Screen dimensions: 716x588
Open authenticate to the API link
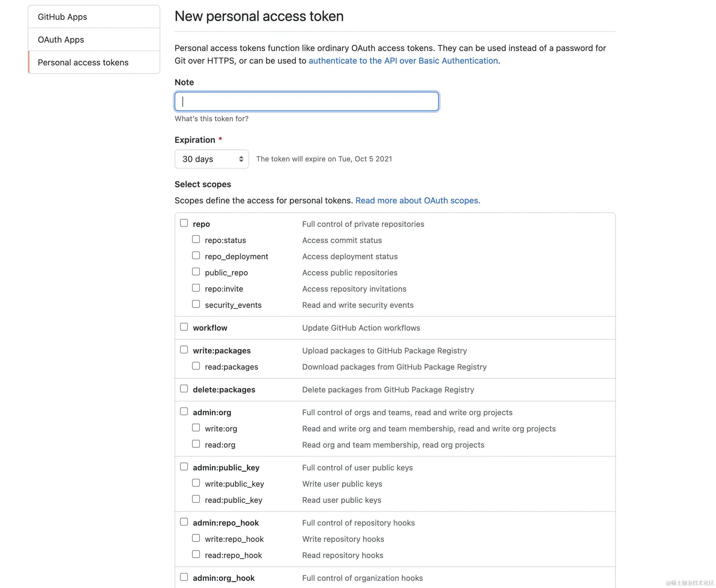(x=403, y=61)
